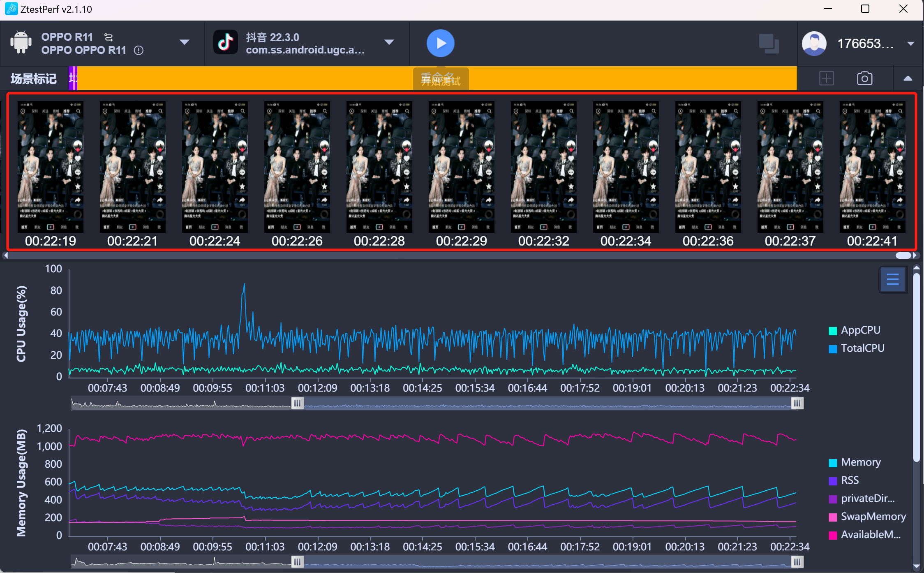Expand the device selection dropdown
Viewport: 924px width, 573px height.
(x=185, y=42)
